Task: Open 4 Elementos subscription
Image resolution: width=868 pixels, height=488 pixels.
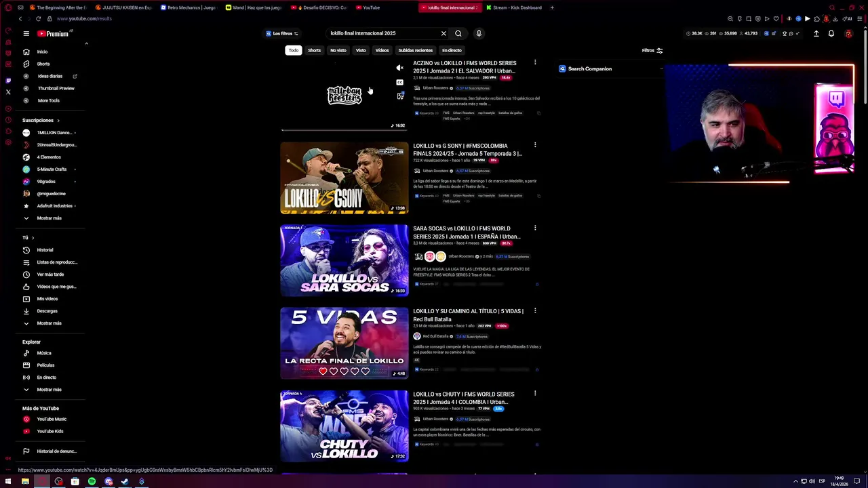Action: 54,157
